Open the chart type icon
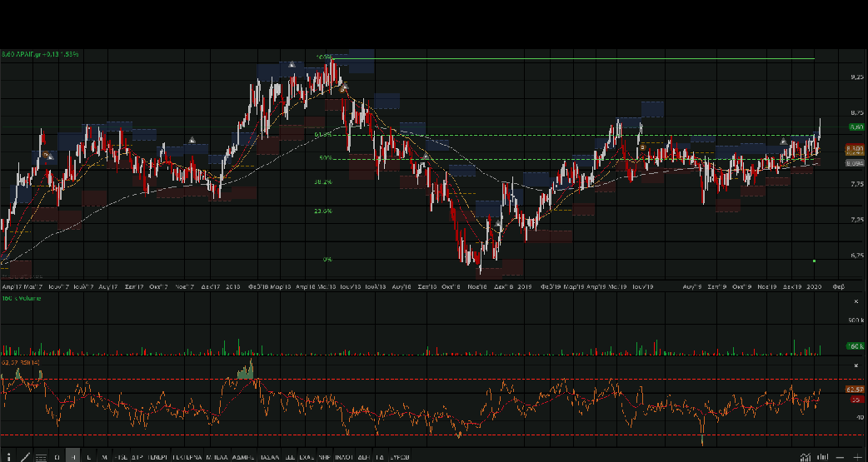The width and height of the screenshot is (868, 462). pyautogui.click(x=806, y=457)
